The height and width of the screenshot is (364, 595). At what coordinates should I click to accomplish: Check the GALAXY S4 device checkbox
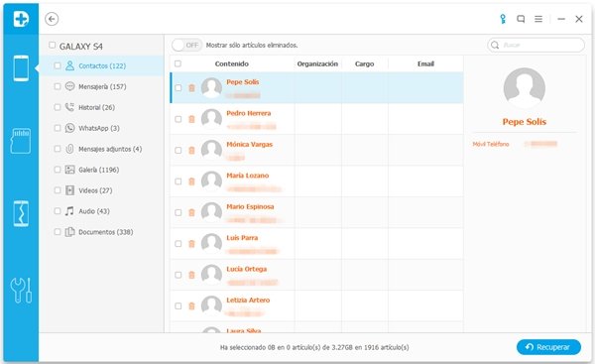pyautogui.click(x=52, y=46)
